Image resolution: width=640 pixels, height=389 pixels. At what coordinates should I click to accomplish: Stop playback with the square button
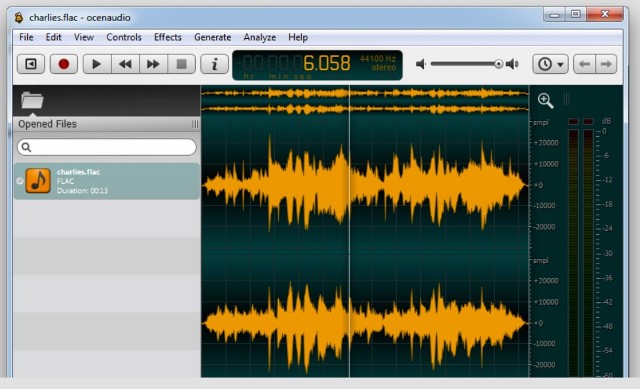coord(181,64)
